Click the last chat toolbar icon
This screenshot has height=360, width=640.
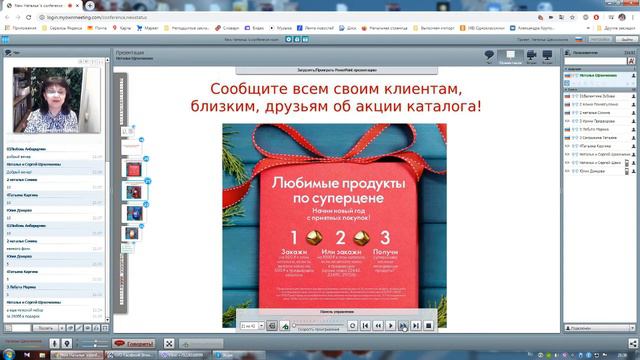click(105, 328)
